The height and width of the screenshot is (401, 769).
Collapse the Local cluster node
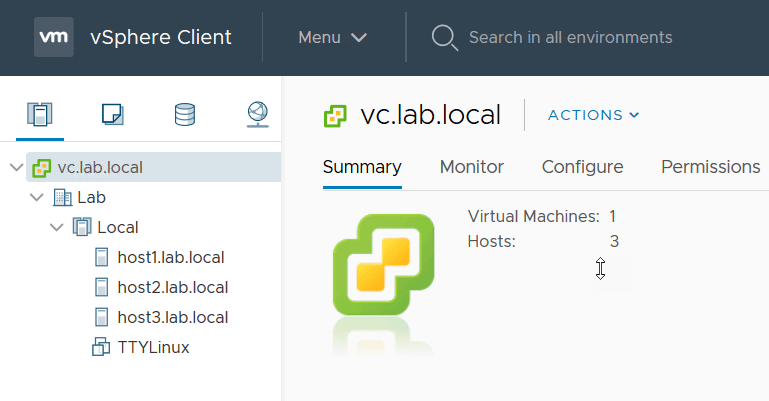(57, 227)
